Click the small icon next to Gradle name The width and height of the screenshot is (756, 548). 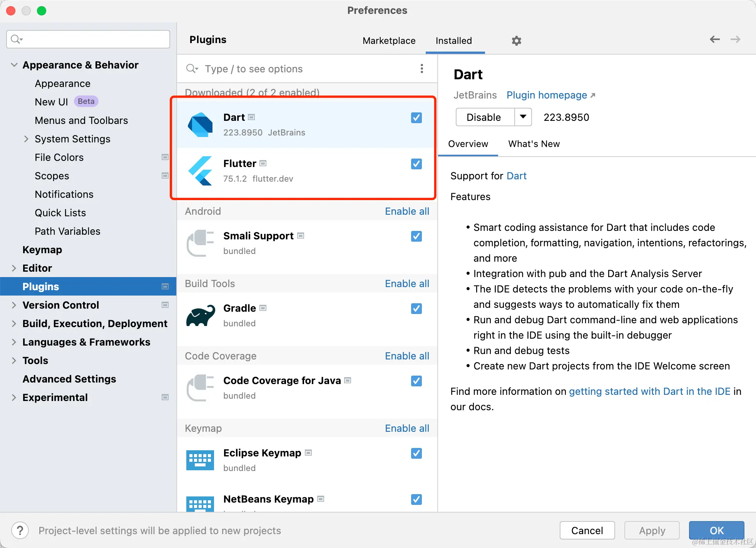(263, 308)
